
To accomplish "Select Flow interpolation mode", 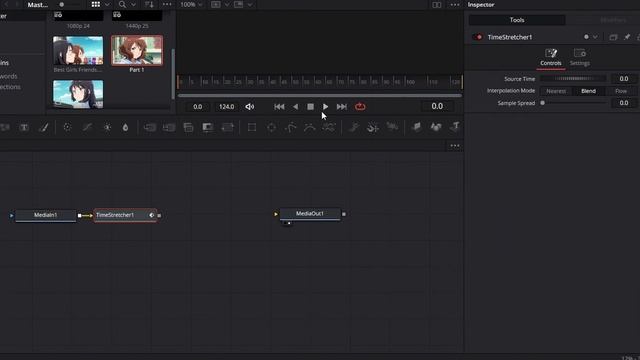I will click(x=621, y=91).
